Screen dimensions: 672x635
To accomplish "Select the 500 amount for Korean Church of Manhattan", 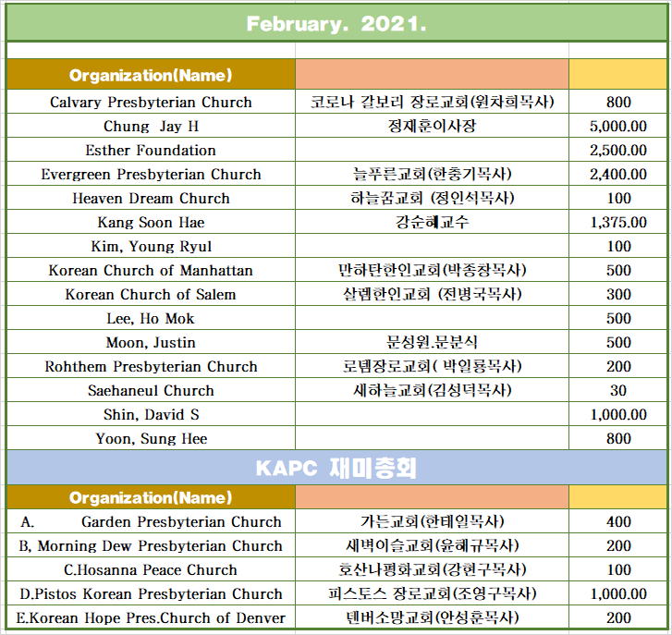I will pos(618,270).
